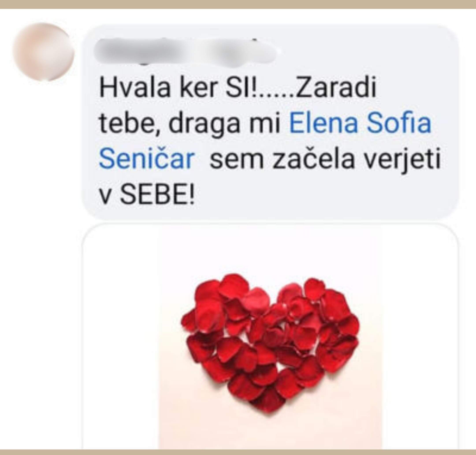Open the commenter's blurred profile picture
476x455 pixels.
pos(43,52)
